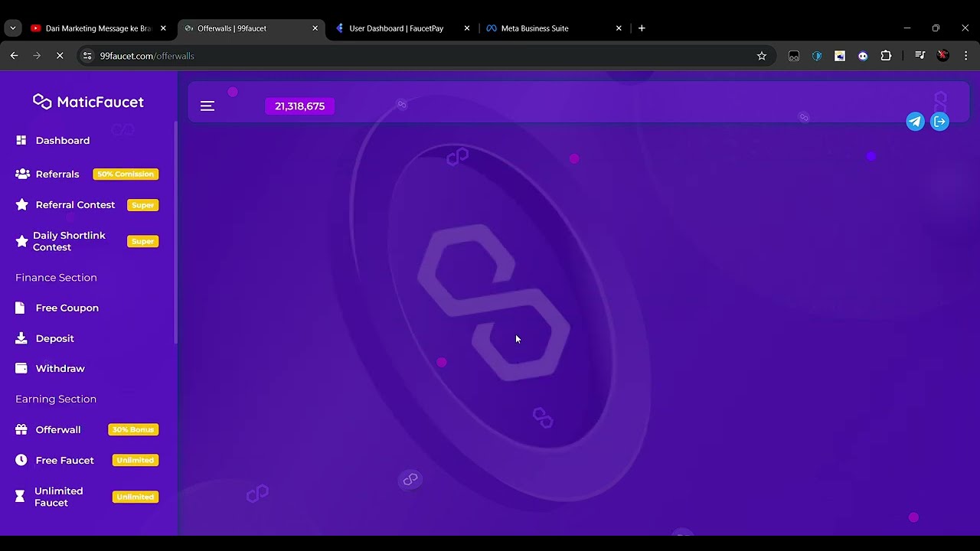Close the Meta Business Suite tab
The image size is (980, 551).
619,28
